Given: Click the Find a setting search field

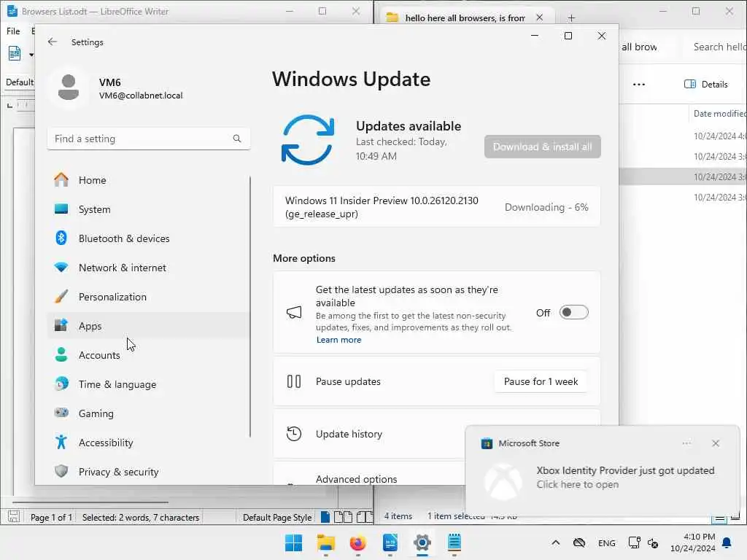Looking at the screenshot, I should [x=149, y=139].
